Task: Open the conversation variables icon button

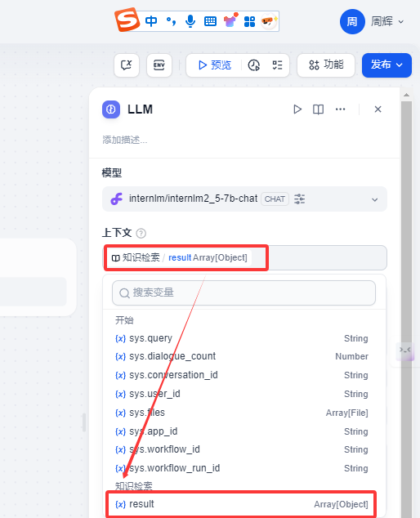Action: 126,65
